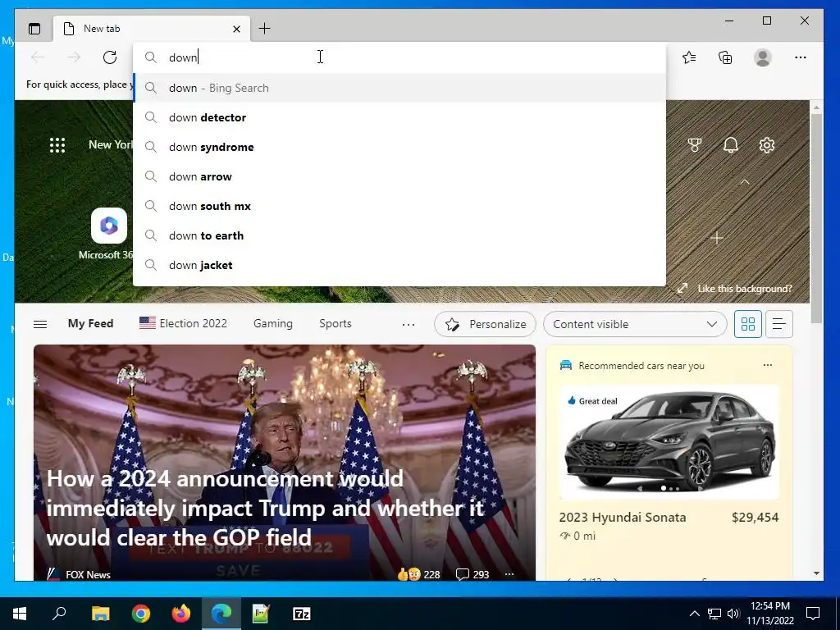Open Microsoft 365 quick link tile
This screenshot has width=840, height=630.
[x=109, y=226]
